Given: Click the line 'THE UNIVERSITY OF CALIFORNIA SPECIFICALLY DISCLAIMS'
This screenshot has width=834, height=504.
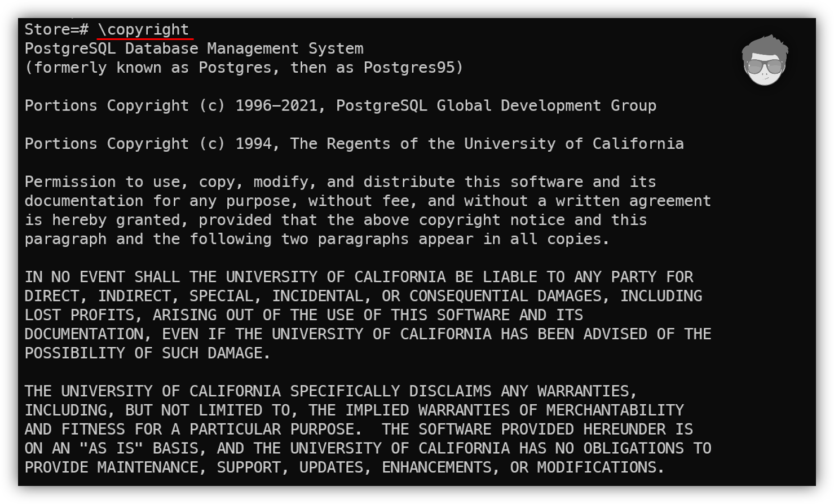Looking at the screenshot, I should pos(331,391).
